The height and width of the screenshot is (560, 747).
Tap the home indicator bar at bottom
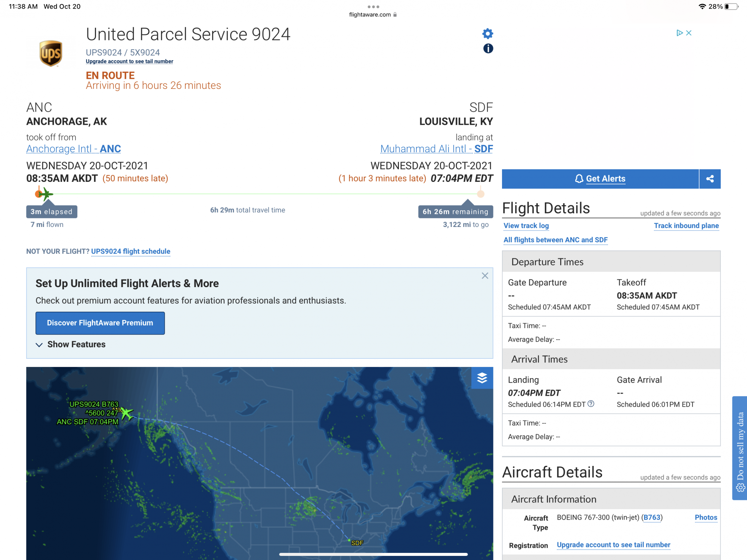(x=373, y=554)
